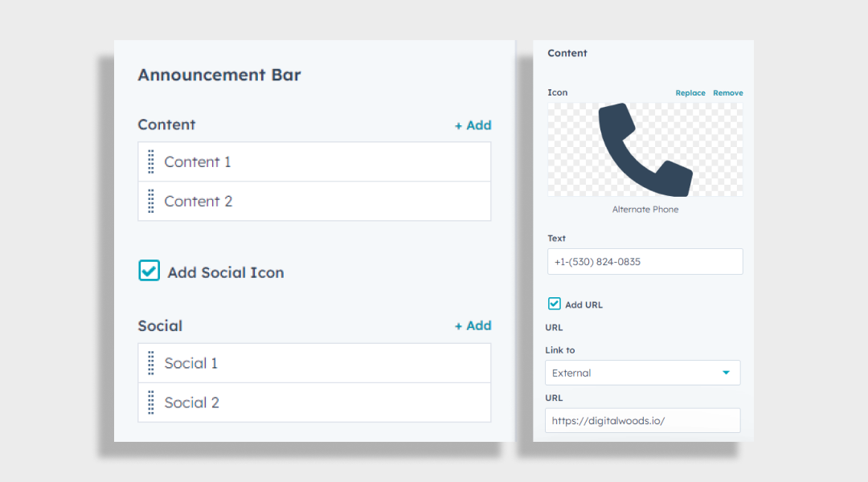
Task: Uncheck the Add URL checkbox
Action: click(x=554, y=304)
